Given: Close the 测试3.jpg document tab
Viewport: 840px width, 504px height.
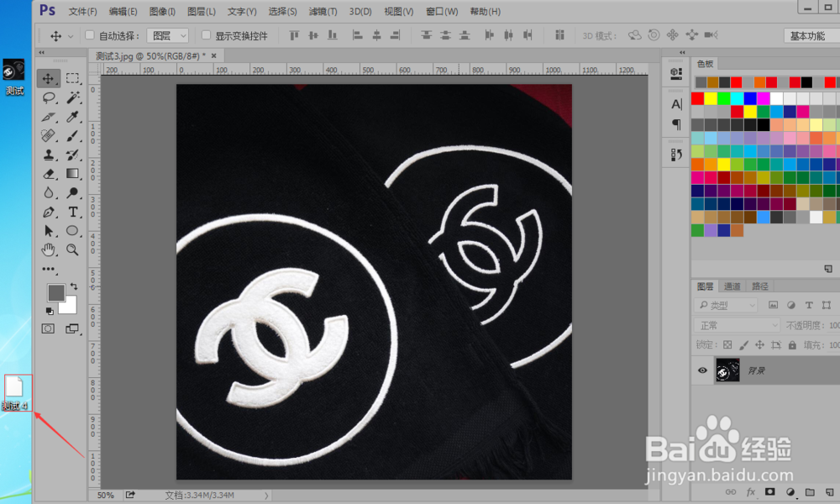Looking at the screenshot, I should pos(213,55).
